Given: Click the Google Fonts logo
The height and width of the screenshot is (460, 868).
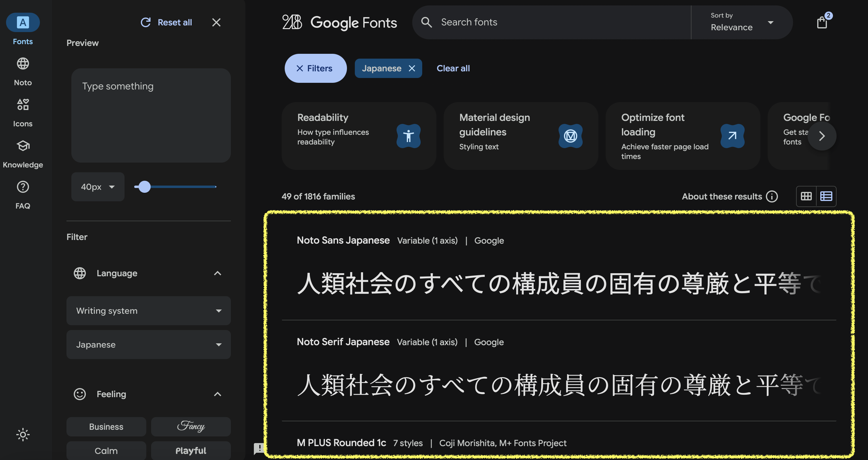Looking at the screenshot, I should tap(339, 22).
